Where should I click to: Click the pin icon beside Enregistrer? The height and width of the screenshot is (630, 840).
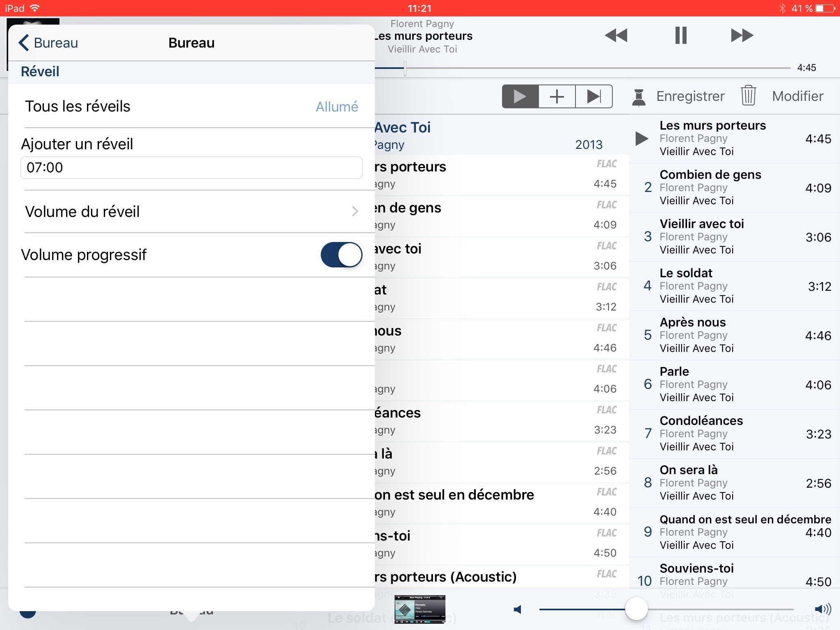pyautogui.click(x=639, y=97)
